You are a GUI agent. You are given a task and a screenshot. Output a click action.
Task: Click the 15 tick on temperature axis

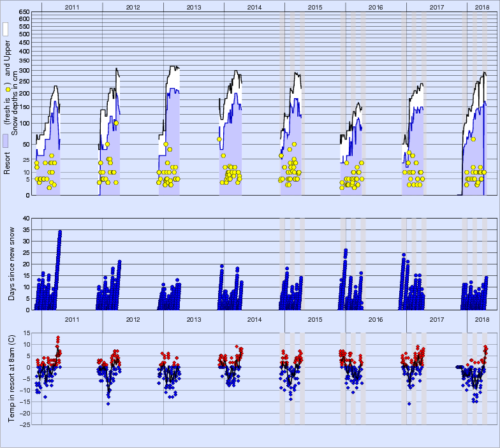pos(26,333)
